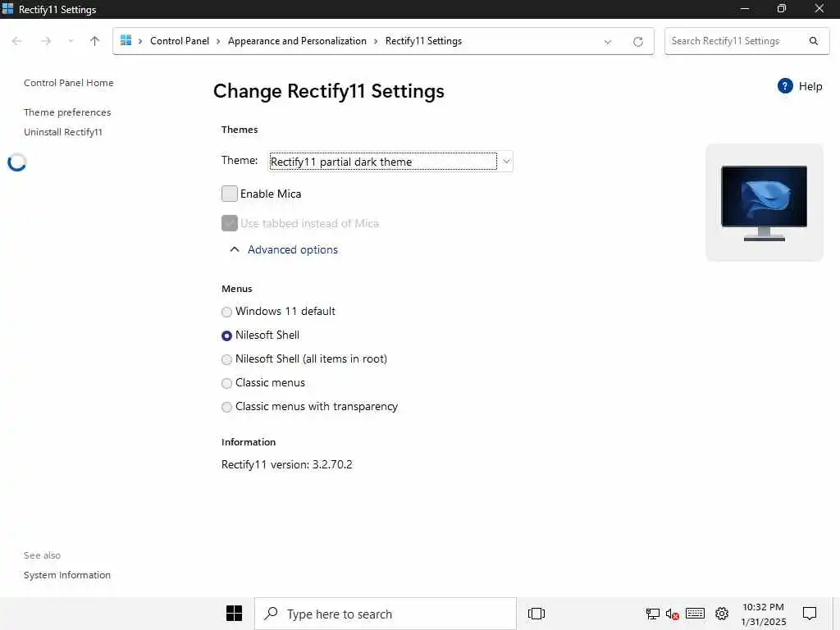The image size is (840, 630).
Task: Click Rectify11 version 3.2.70.2 text
Action: coord(286,464)
